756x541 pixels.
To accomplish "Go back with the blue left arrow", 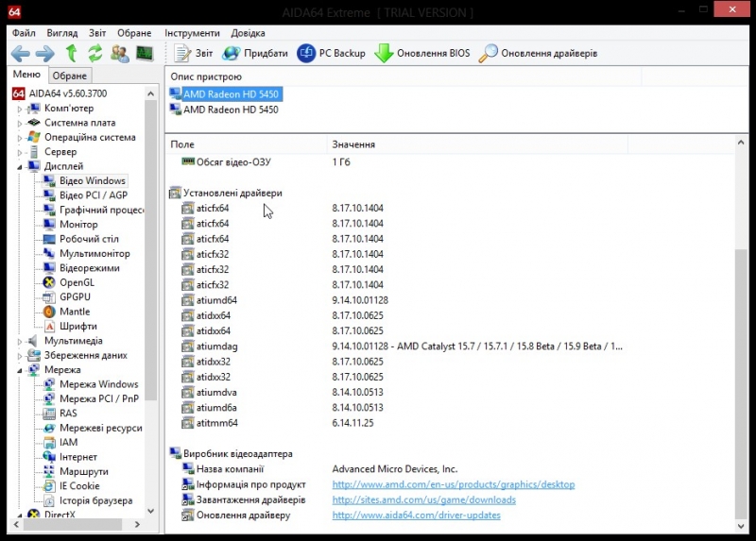I will 20,53.
